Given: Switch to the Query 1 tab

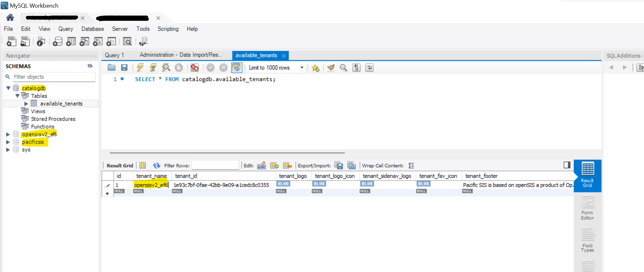Looking at the screenshot, I should pos(114,55).
